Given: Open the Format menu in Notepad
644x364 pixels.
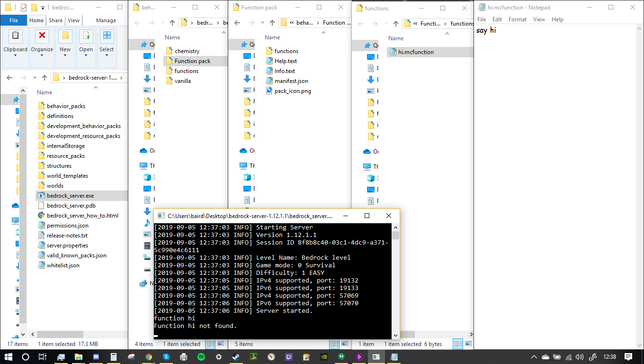Looking at the screenshot, I should (517, 19).
